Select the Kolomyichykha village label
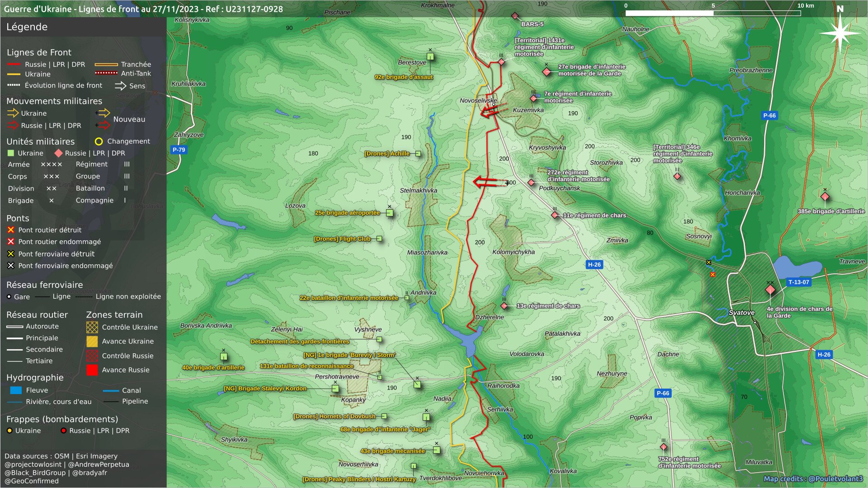Image resolution: width=868 pixels, height=488 pixels. click(513, 252)
